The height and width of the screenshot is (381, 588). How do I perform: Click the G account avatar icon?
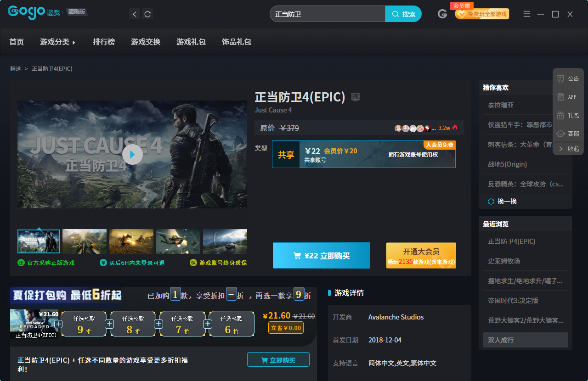click(442, 14)
